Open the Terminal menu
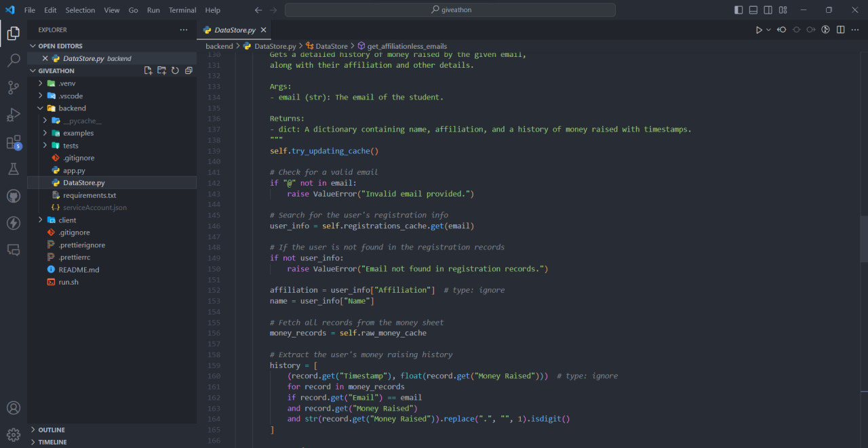 tap(182, 10)
